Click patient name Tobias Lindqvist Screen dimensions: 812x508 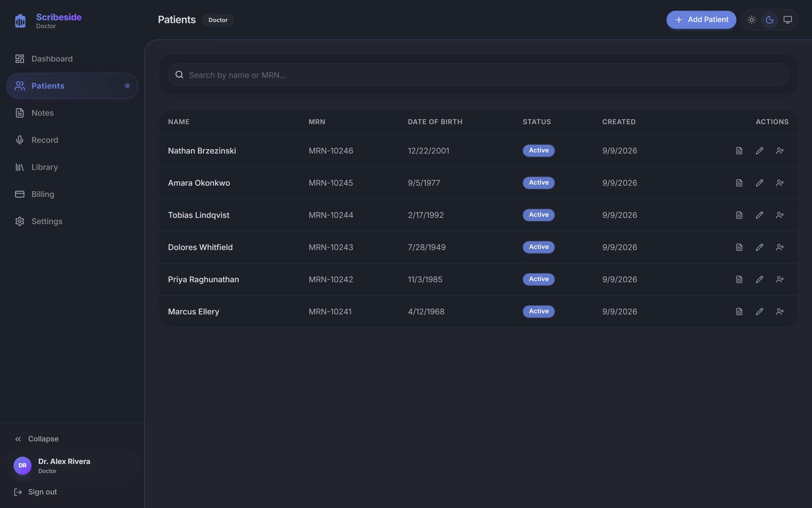click(x=199, y=215)
